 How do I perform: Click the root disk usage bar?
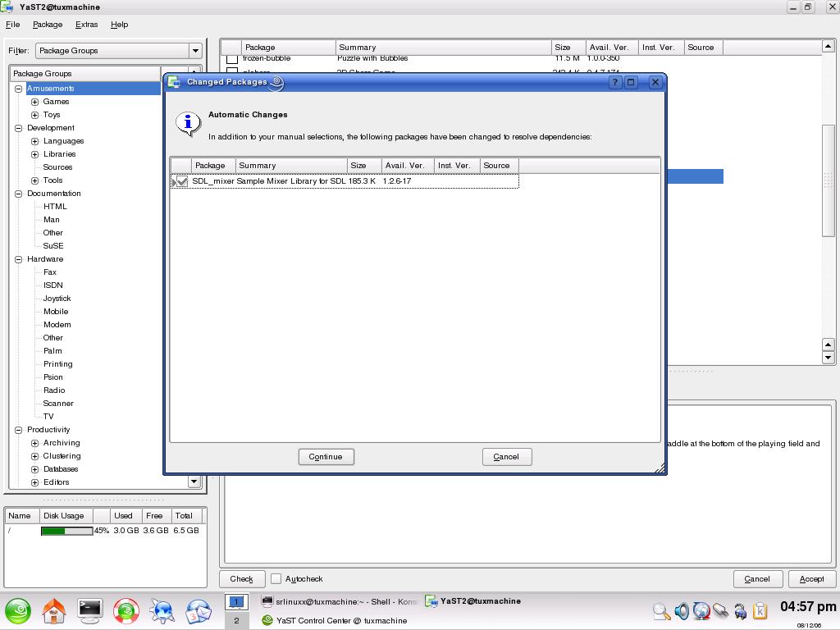click(x=67, y=531)
